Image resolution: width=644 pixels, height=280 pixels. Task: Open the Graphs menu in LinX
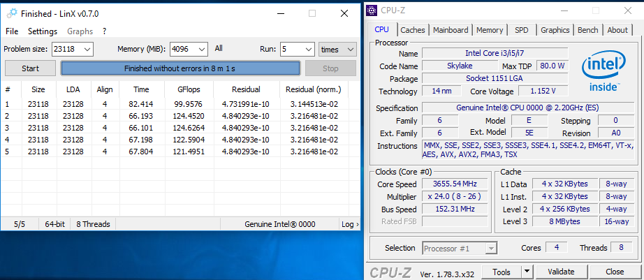(80, 31)
